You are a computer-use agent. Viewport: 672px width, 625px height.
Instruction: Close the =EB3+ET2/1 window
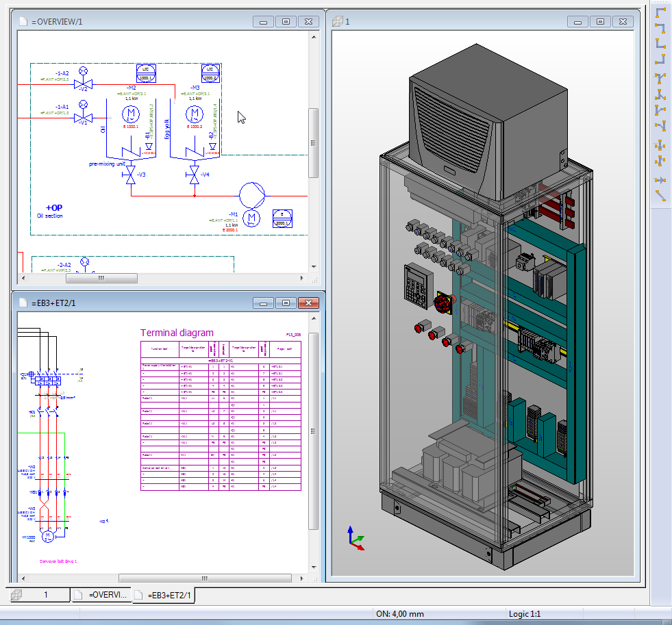[308, 303]
